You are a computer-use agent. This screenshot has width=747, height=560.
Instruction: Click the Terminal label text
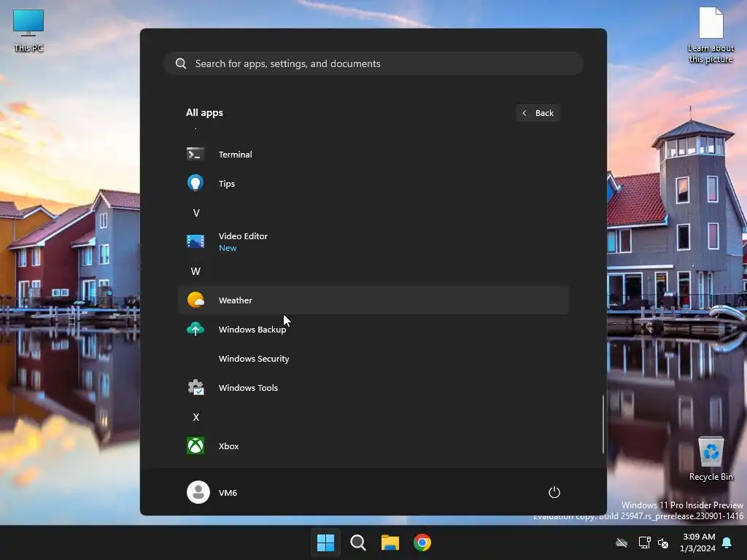click(x=236, y=155)
